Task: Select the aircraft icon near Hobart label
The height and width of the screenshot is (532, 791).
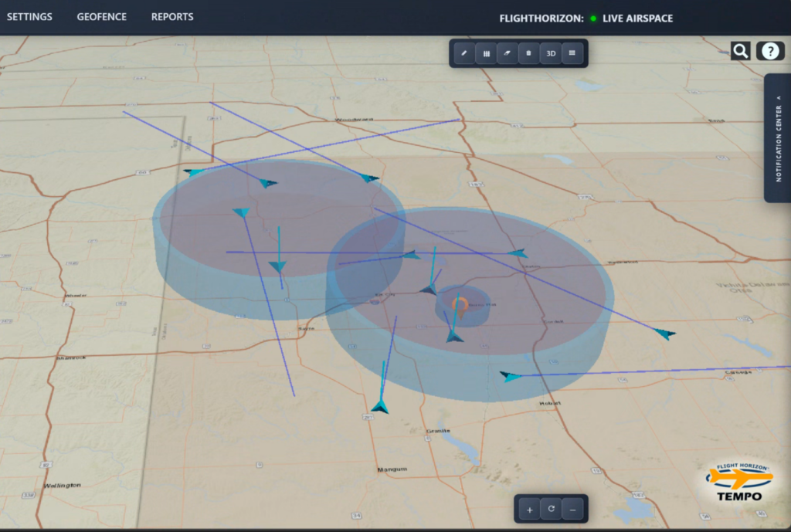Action: point(510,377)
